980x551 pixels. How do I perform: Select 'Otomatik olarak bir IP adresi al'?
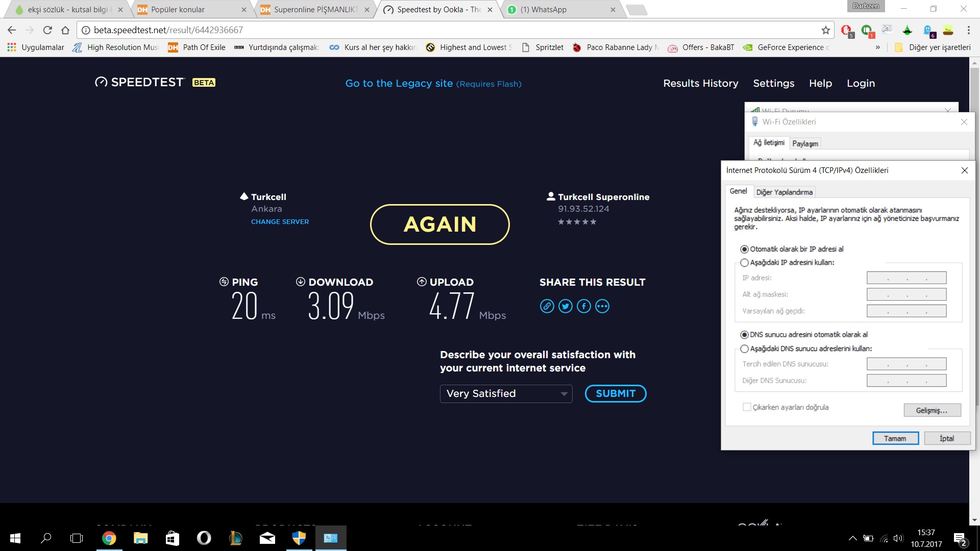792,249
